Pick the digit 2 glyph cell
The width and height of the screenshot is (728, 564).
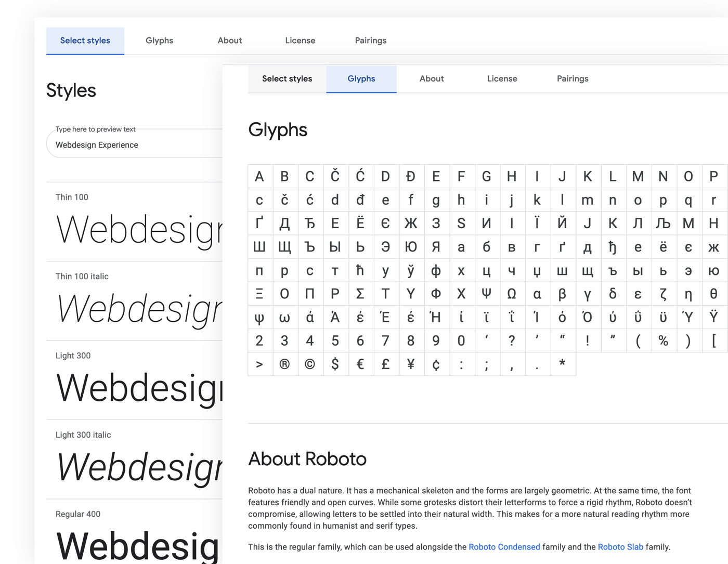259,340
